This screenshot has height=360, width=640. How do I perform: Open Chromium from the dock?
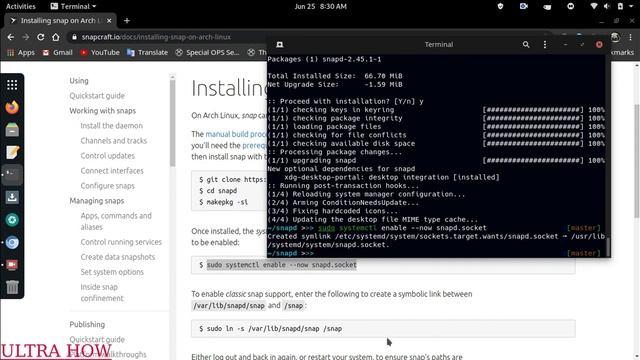tap(12, 242)
